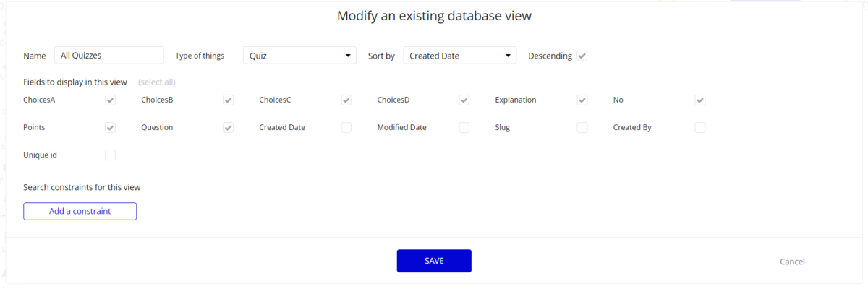Image resolution: width=868 pixels, height=289 pixels.
Task: Enable the Created Date field checkbox
Action: point(346,128)
